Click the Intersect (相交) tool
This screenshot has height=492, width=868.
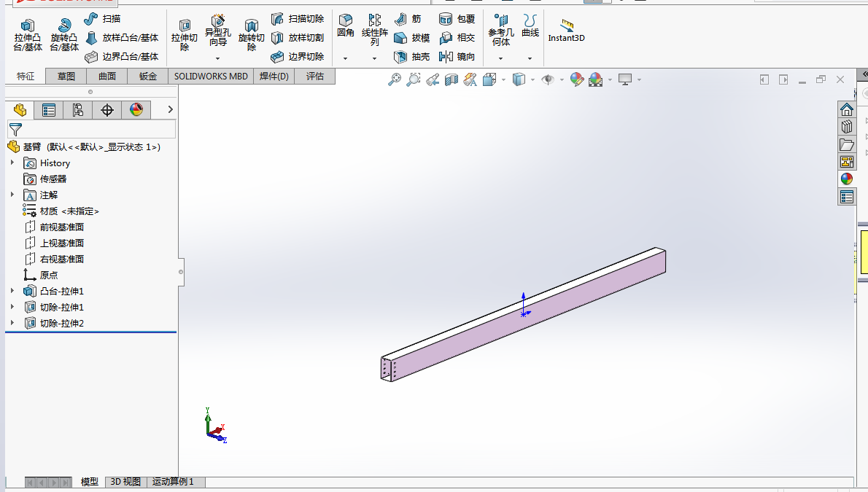point(457,38)
